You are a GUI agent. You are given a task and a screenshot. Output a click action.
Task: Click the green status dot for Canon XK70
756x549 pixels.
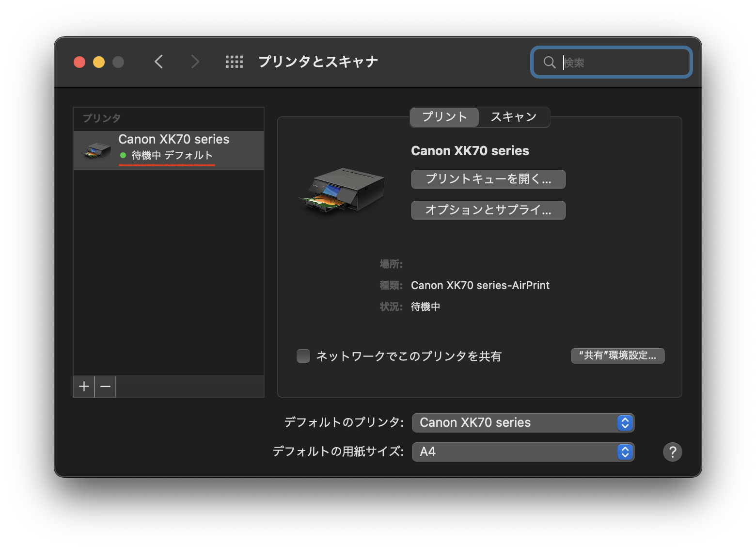[123, 155]
